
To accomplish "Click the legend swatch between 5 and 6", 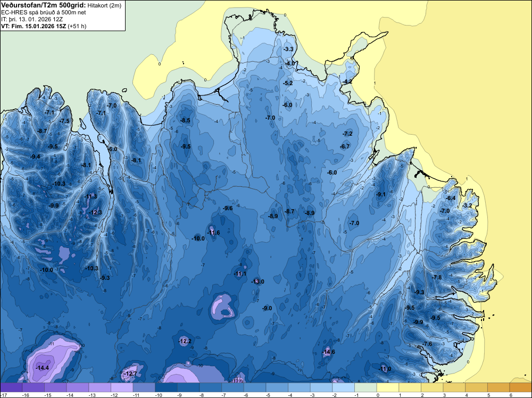I will [x=499, y=387].
